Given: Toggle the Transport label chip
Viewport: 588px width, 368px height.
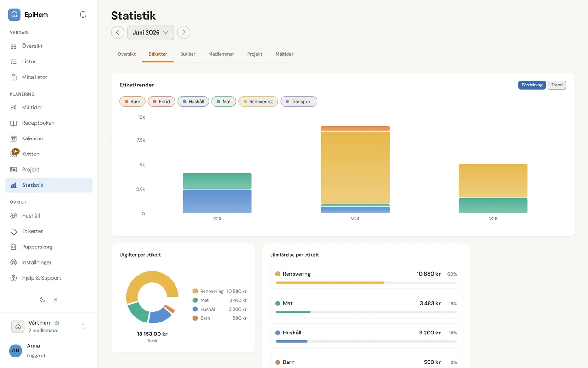Looking at the screenshot, I should point(299,102).
